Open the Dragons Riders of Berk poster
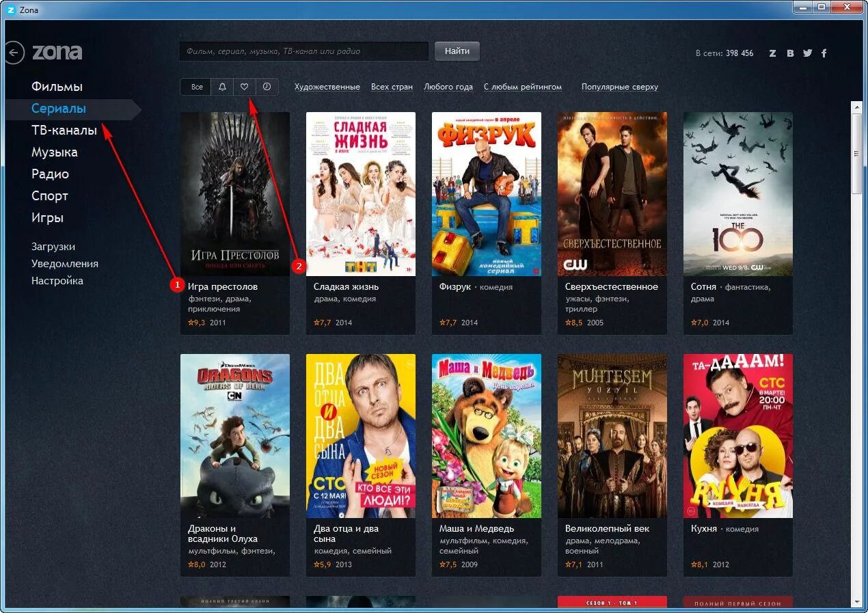Screen dimensions: 868x613 (235, 436)
